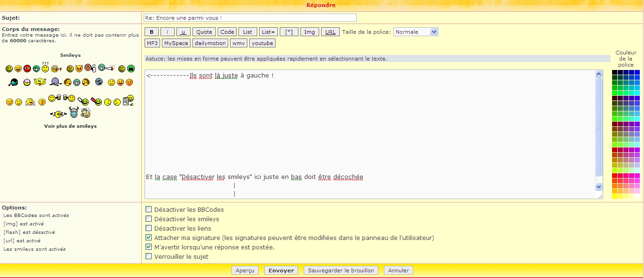Uncheck Attacher ma signature option

[x=149, y=238]
